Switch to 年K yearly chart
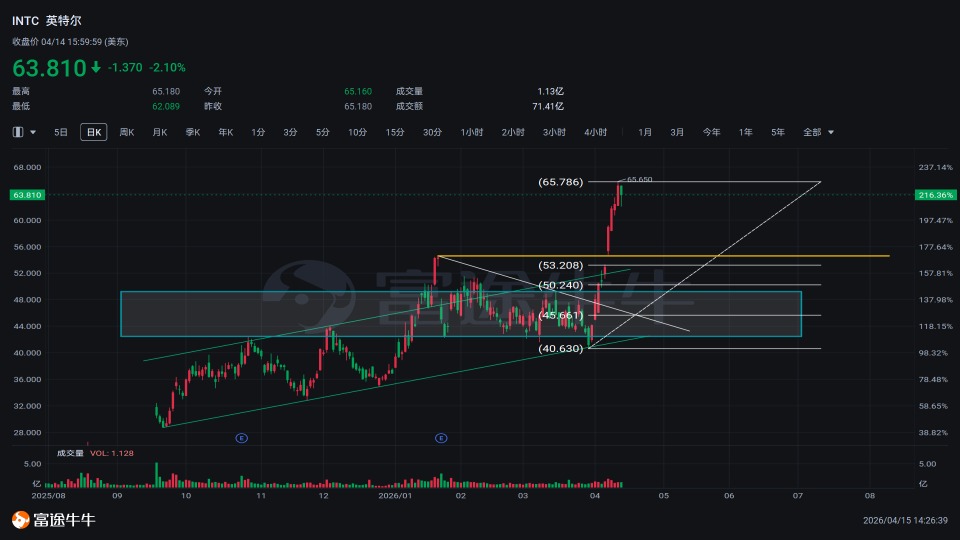This screenshot has width=960, height=540. click(x=226, y=132)
